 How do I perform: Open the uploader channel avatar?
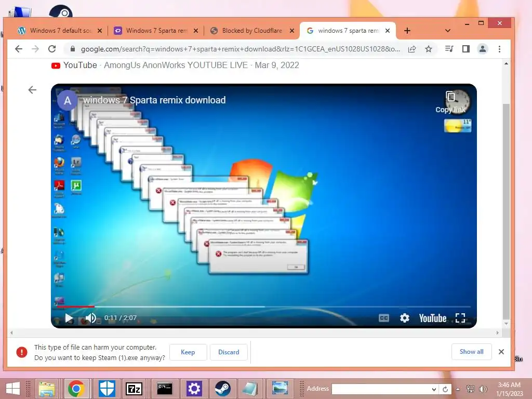click(x=67, y=100)
